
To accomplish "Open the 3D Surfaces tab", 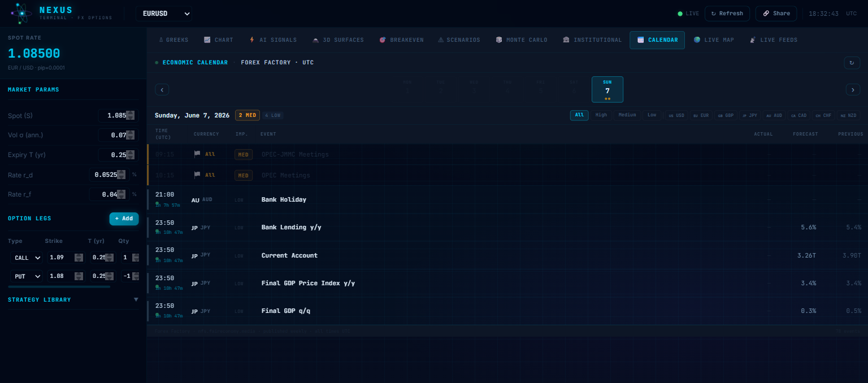I will pyautogui.click(x=338, y=40).
